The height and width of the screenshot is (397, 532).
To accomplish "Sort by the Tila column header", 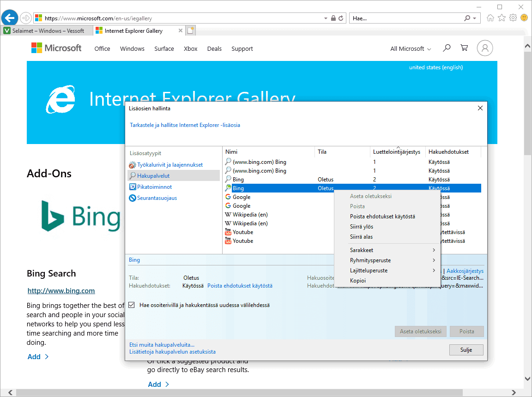I will pos(342,152).
